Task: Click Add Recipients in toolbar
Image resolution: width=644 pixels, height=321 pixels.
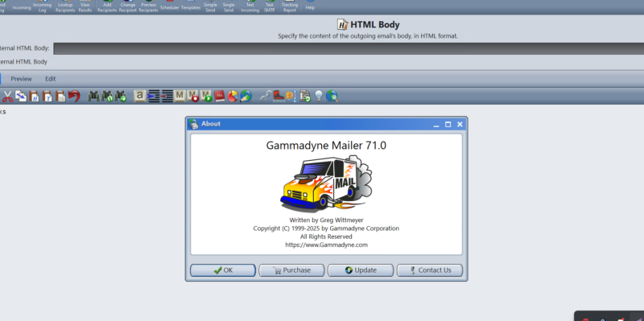Action: click(x=107, y=6)
